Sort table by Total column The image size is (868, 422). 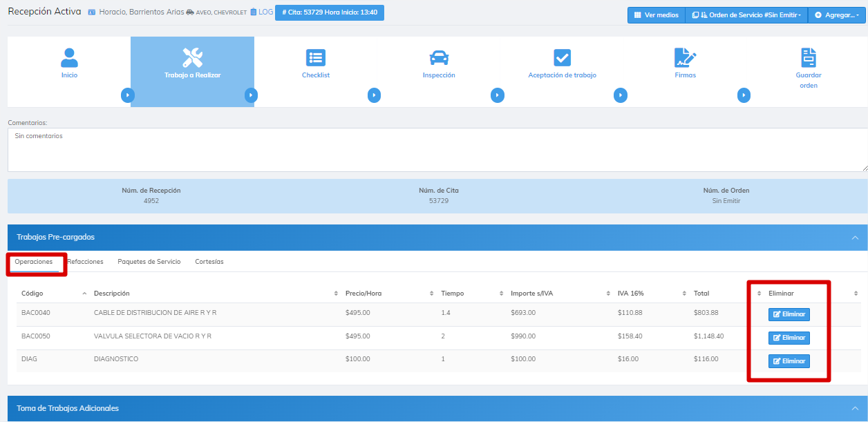(726, 294)
